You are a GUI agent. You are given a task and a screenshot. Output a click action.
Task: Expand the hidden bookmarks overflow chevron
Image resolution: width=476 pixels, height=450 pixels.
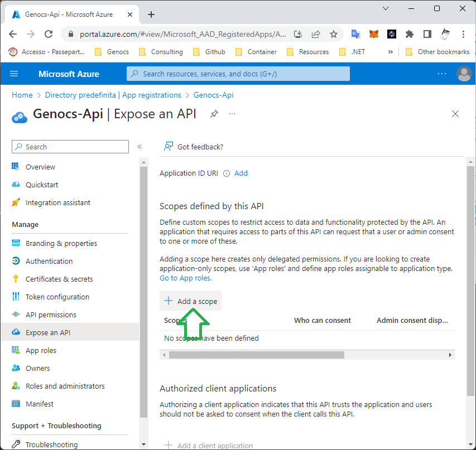(x=390, y=52)
